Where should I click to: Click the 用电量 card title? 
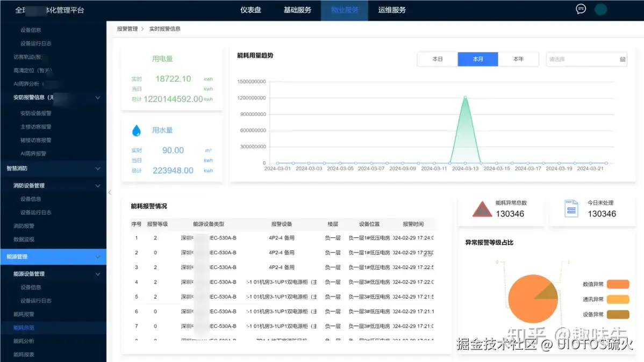[162, 59]
